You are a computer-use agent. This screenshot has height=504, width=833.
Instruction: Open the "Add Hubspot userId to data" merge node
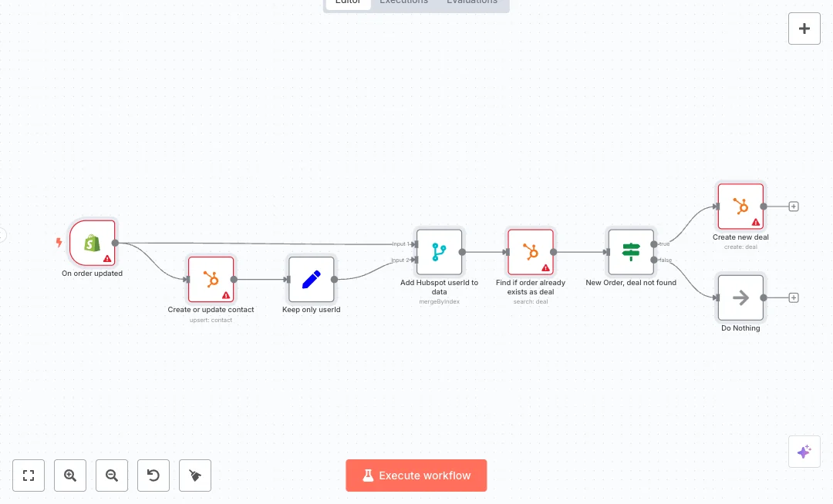(439, 251)
